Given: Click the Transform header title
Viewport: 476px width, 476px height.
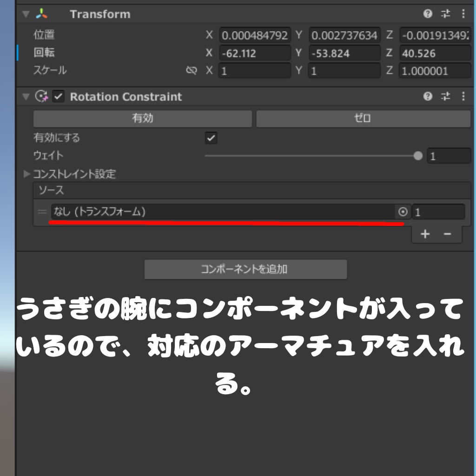Looking at the screenshot, I should coord(100,14).
